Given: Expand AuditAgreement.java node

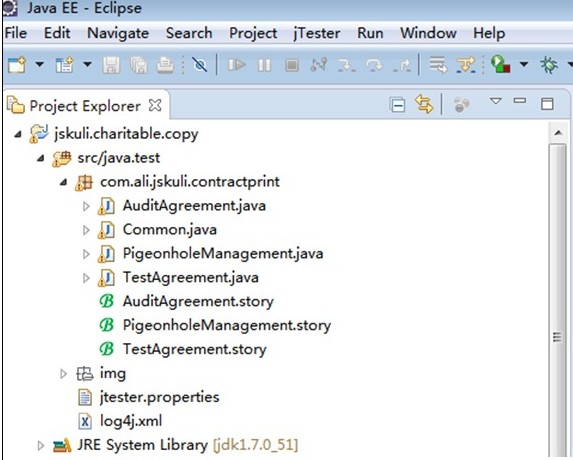Looking at the screenshot, I should pos(86,206).
